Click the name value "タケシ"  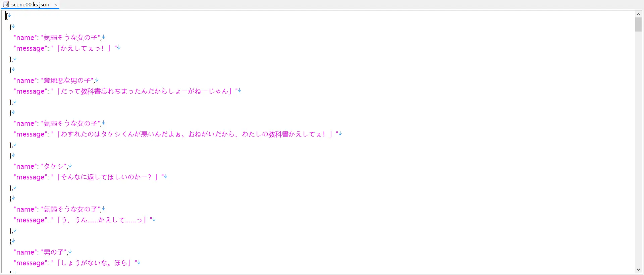(54, 166)
